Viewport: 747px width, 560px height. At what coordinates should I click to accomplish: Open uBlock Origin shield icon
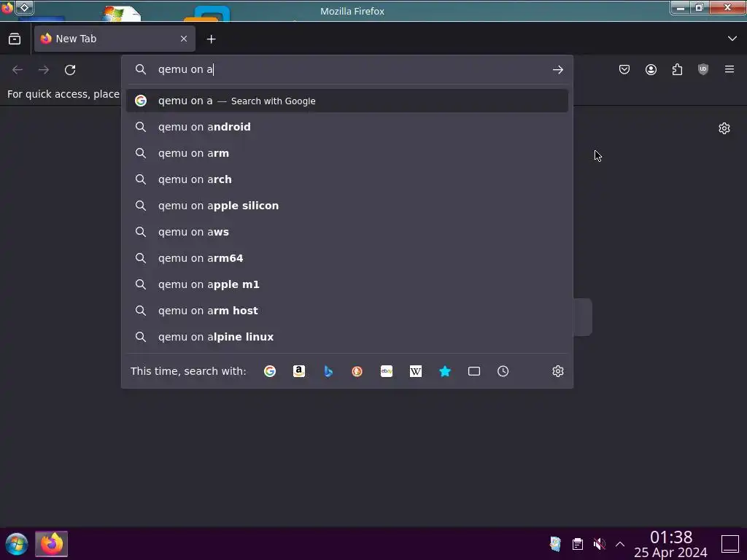[x=703, y=69]
